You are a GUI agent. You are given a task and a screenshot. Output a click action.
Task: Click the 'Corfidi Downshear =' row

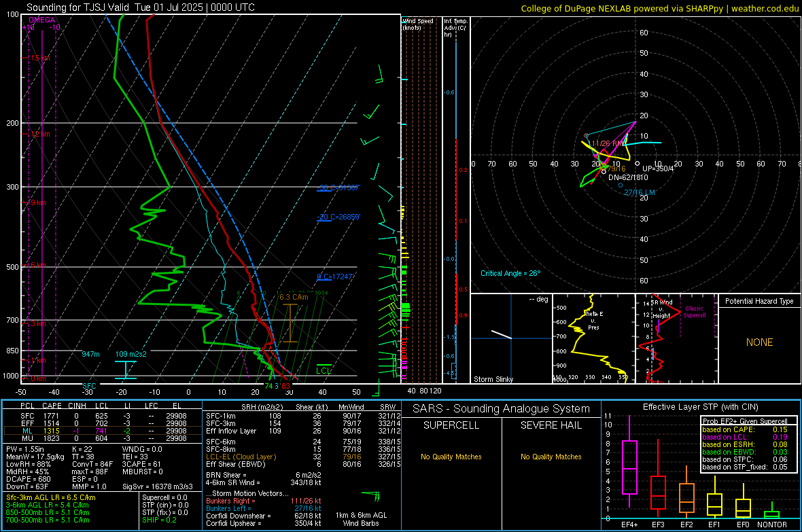tap(264, 516)
